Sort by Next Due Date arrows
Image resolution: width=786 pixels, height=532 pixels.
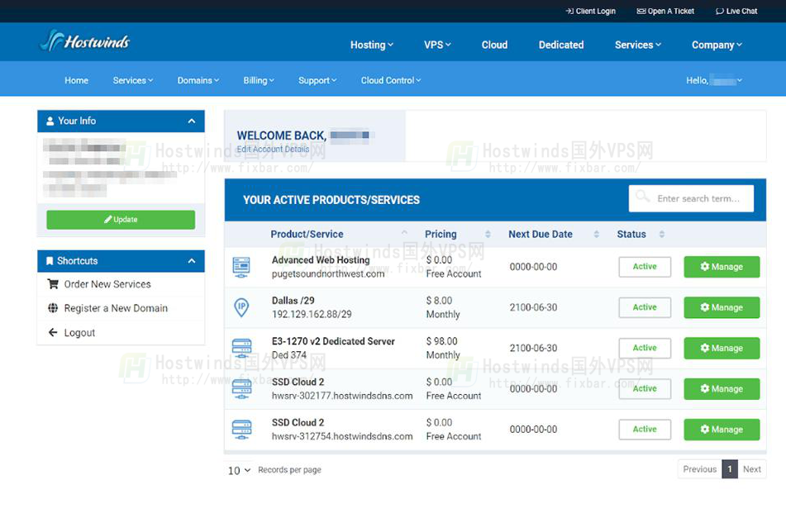pos(597,234)
